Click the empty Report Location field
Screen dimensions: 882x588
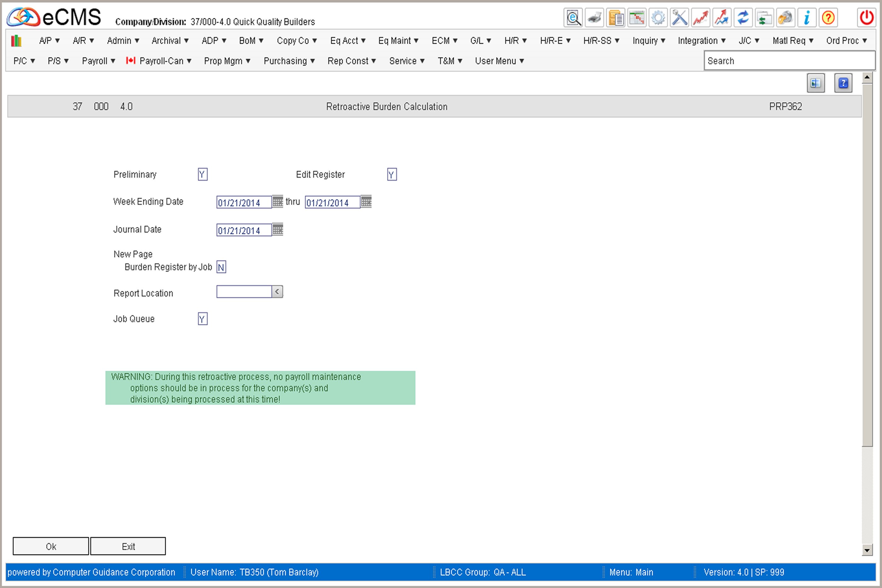(244, 292)
